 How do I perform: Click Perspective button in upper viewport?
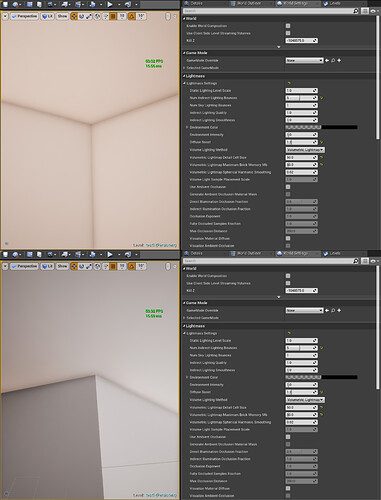coord(24,16)
